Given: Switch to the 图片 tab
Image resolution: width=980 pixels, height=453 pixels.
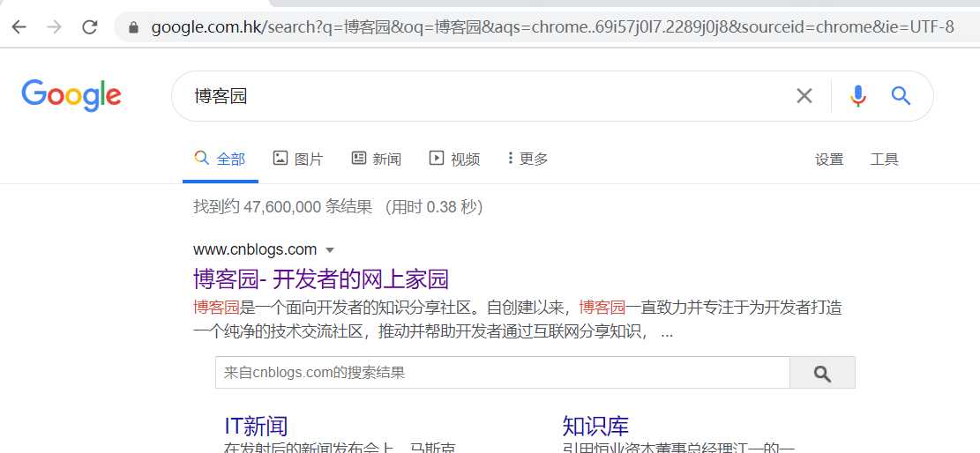Looking at the screenshot, I should [x=298, y=159].
